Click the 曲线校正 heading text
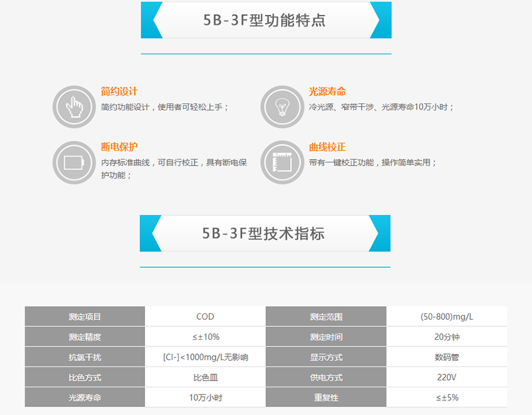This screenshot has width=532, height=415. point(327,147)
